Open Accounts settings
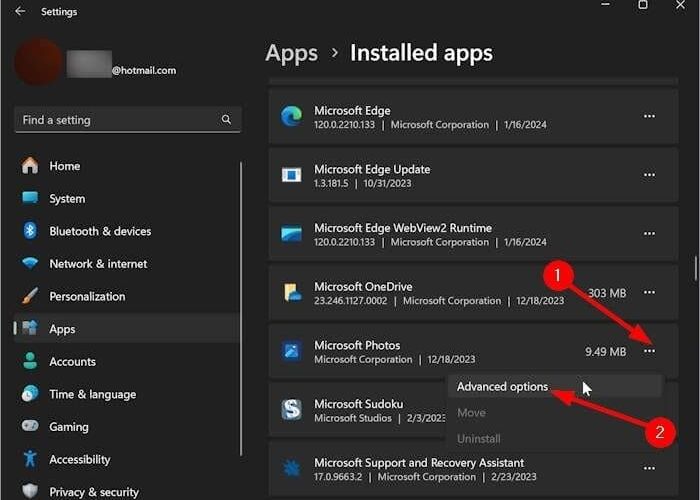700x500 pixels. click(126, 362)
